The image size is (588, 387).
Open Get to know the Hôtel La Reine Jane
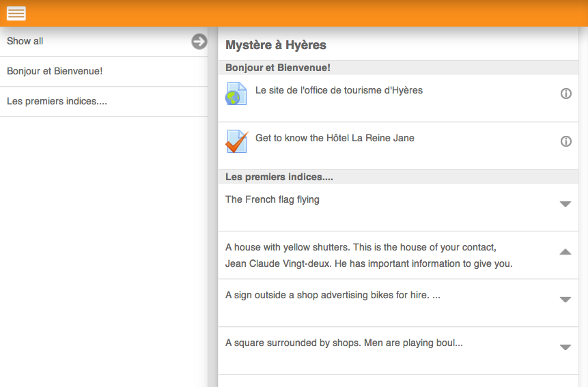pos(335,139)
